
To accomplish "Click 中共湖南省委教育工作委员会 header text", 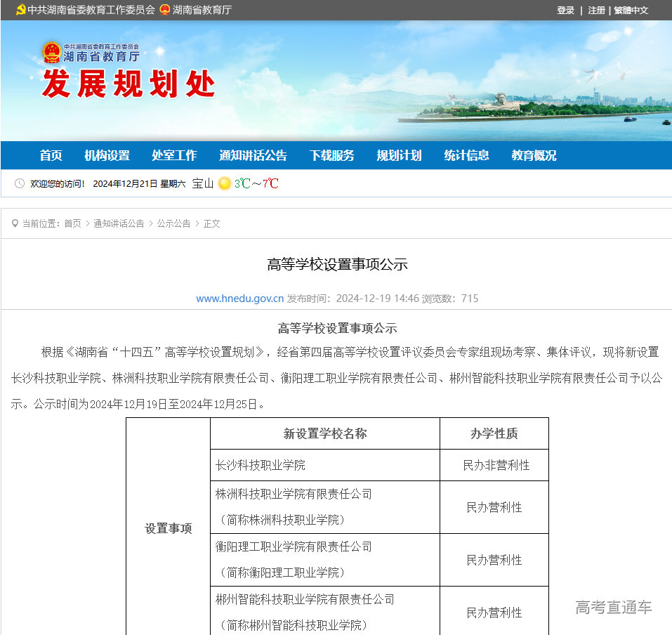I will click(x=91, y=10).
